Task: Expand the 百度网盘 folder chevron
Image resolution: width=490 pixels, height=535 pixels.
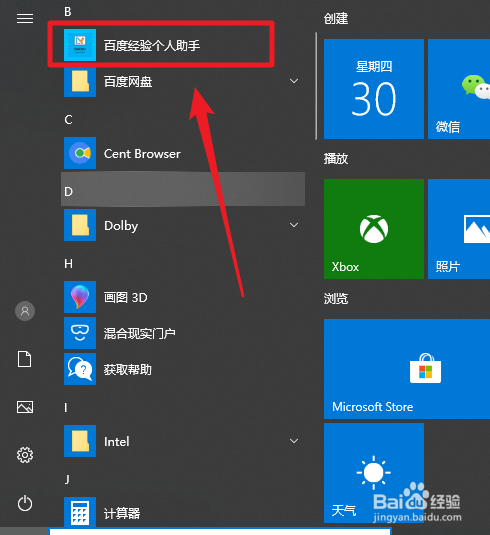Action: (x=294, y=81)
